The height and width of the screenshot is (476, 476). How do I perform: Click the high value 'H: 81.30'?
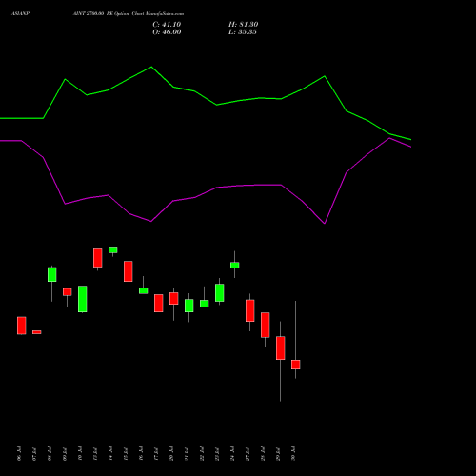[244, 25]
